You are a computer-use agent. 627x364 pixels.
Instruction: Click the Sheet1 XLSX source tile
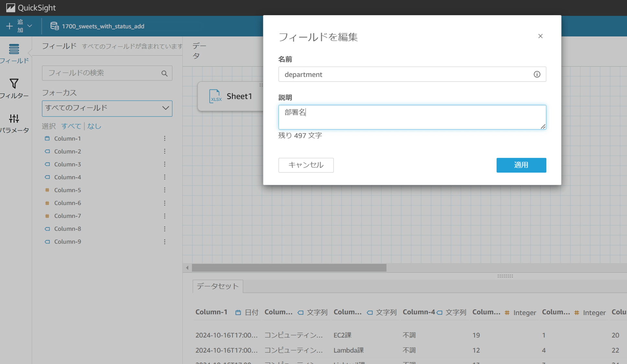point(230,96)
